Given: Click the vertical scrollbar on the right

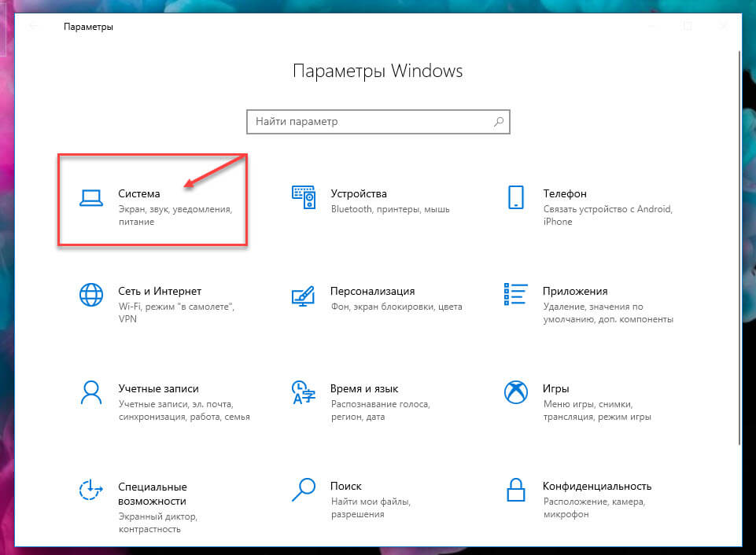Looking at the screenshot, I should 739,247.
